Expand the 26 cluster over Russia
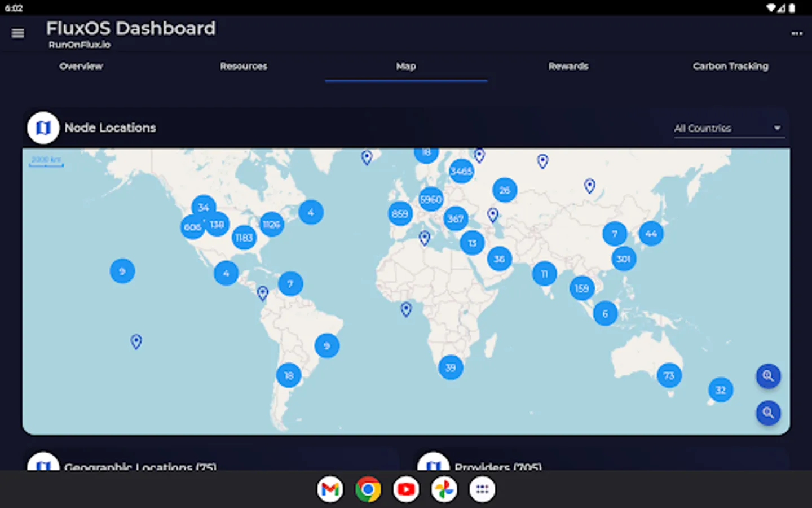Screen dimensions: 812x508 [x=505, y=190]
